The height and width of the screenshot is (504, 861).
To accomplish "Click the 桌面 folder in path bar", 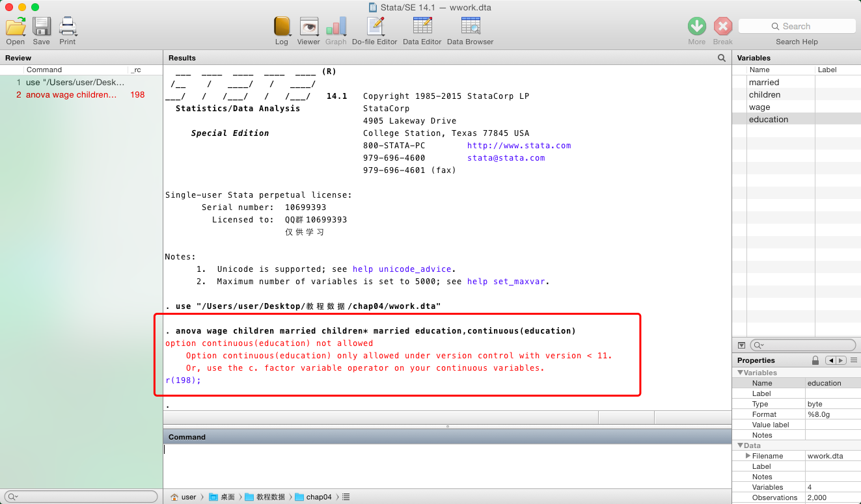I will coord(222,497).
